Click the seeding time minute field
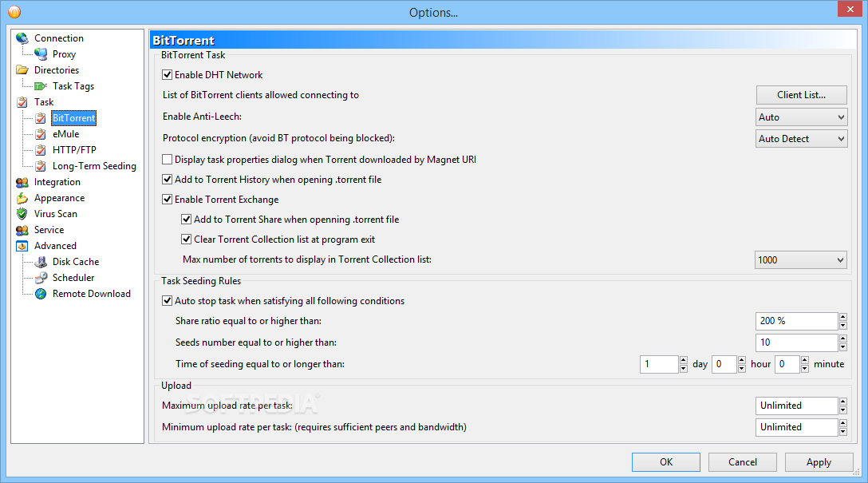 [x=787, y=365]
